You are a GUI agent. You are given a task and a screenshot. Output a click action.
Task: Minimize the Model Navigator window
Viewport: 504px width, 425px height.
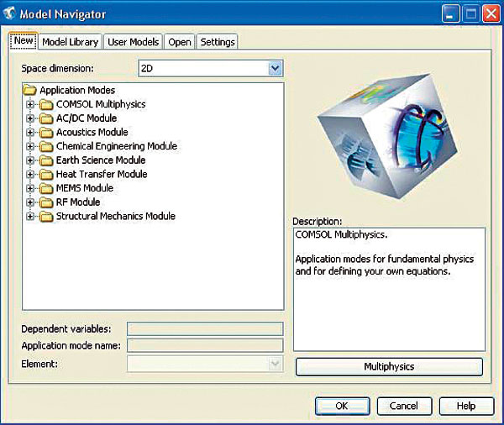[x=450, y=14]
